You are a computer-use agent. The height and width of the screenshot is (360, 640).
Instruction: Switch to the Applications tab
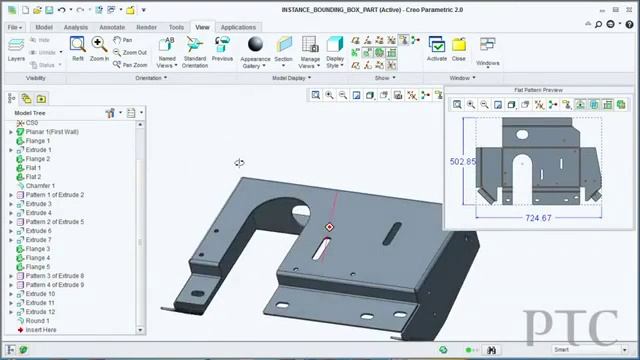coord(238,27)
